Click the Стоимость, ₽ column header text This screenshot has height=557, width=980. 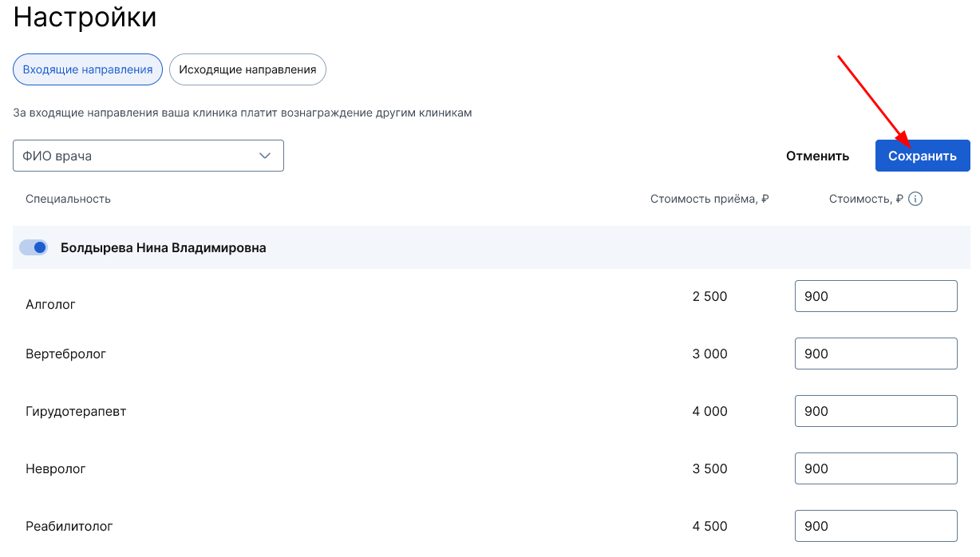865,199
